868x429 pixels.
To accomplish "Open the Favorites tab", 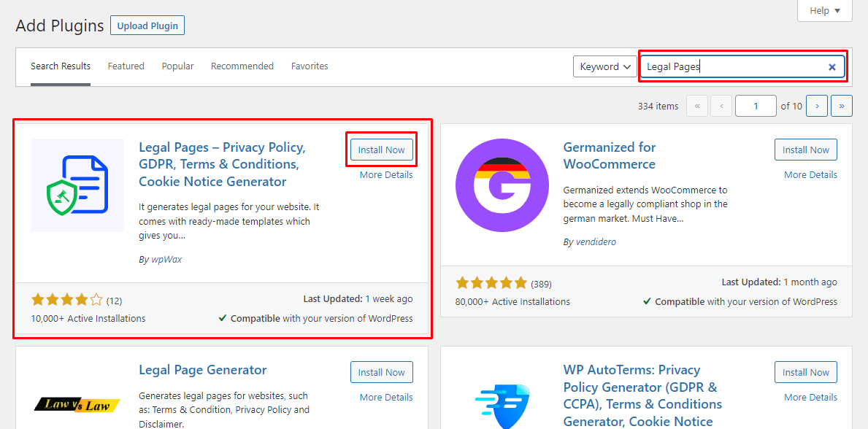I will point(310,66).
